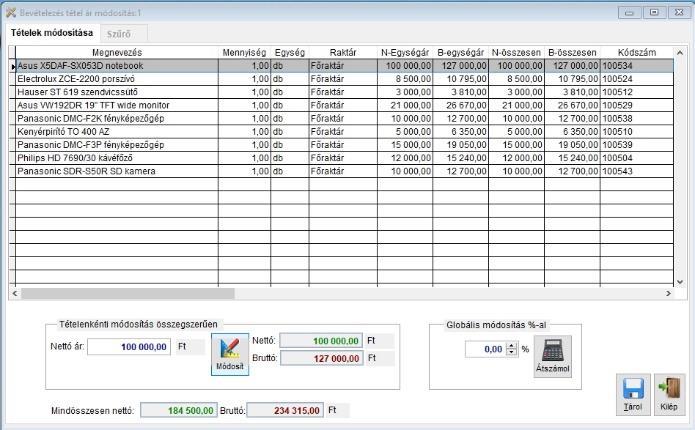Click code number 100510
The width and height of the screenshot is (695, 430).
(x=617, y=132)
